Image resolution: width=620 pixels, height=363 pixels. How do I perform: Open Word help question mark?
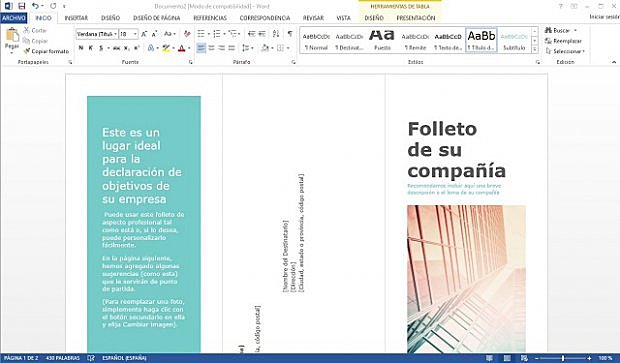(x=561, y=6)
